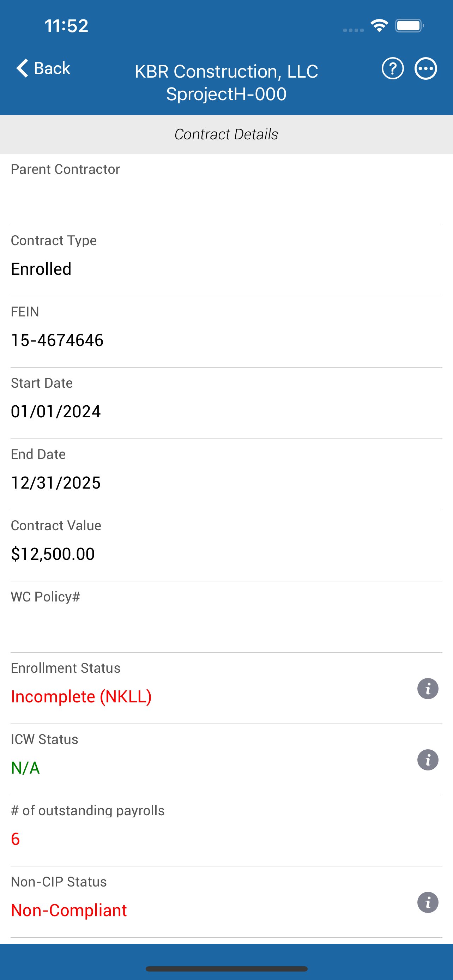This screenshot has height=980, width=453.
Task: Show info for Non-CIP Status
Action: pyautogui.click(x=428, y=902)
